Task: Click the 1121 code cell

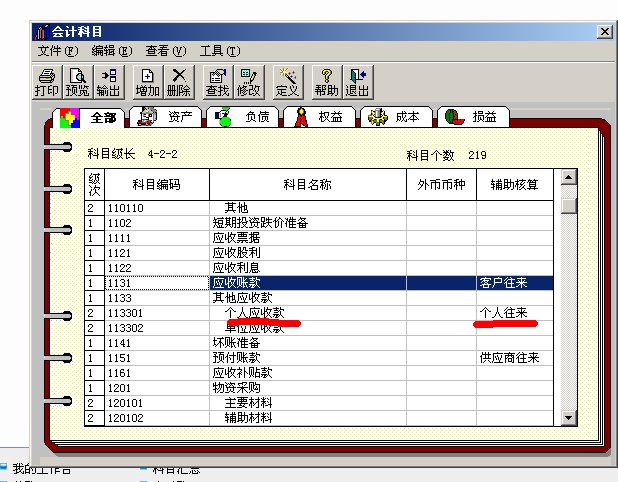Action: (157, 253)
